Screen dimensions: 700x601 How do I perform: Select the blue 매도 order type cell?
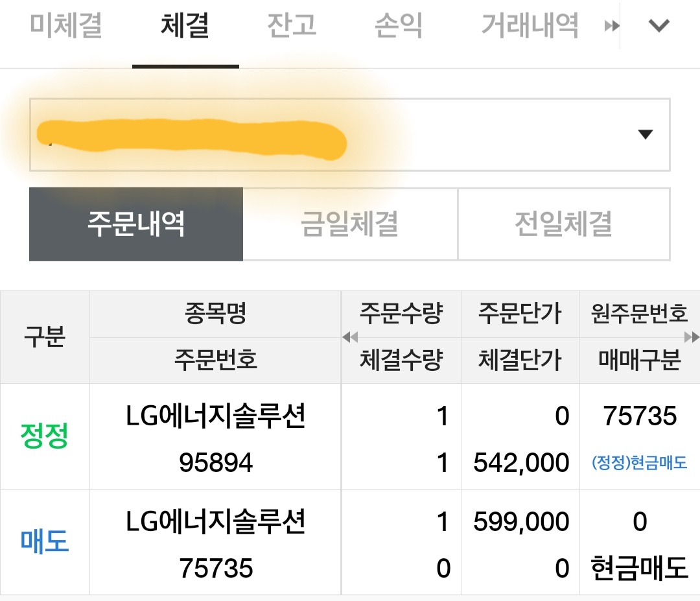click(45, 541)
